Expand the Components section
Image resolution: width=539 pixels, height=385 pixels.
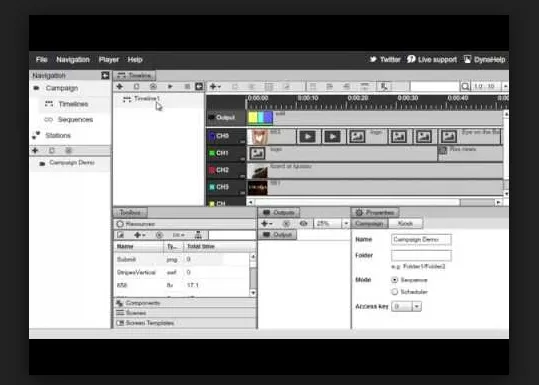[185, 303]
